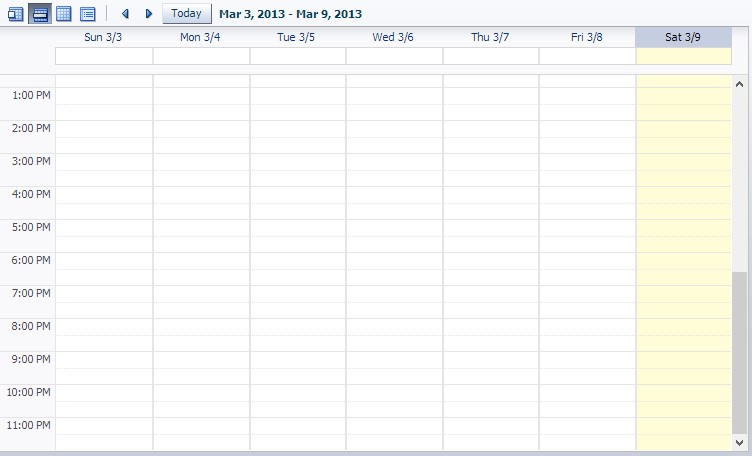Click the vertical scrollbar thumb
This screenshot has width=752, height=456.
(x=740, y=353)
